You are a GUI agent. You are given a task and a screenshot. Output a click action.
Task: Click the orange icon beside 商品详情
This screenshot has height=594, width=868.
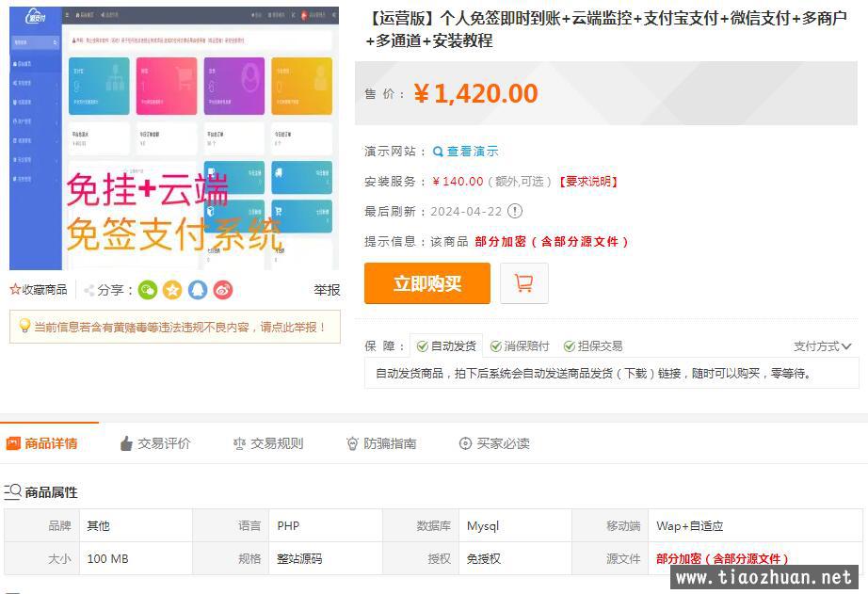click(13, 443)
